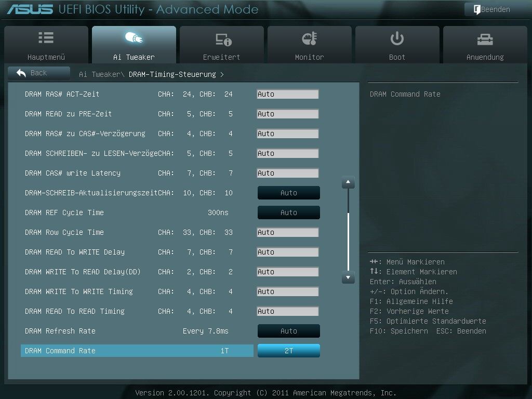The image size is (532, 399).
Task: Click the Ai Tweaker chip icon
Action: [x=134, y=37]
